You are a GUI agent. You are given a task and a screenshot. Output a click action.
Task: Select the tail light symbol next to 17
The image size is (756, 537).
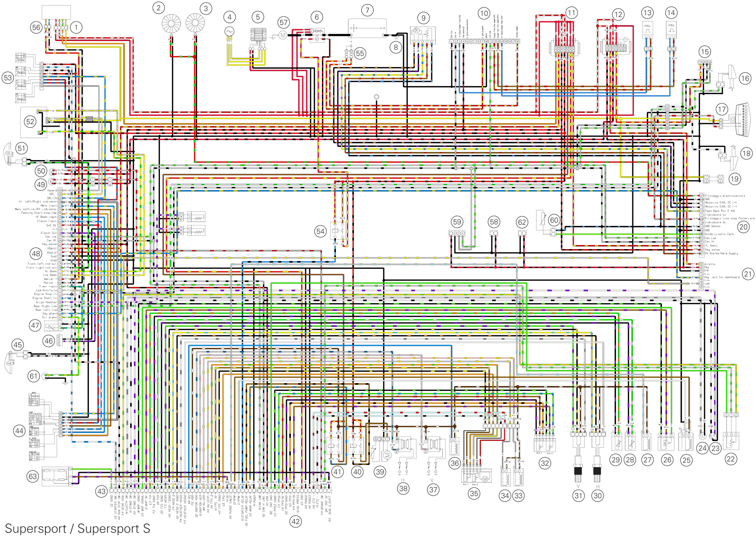[x=742, y=120]
